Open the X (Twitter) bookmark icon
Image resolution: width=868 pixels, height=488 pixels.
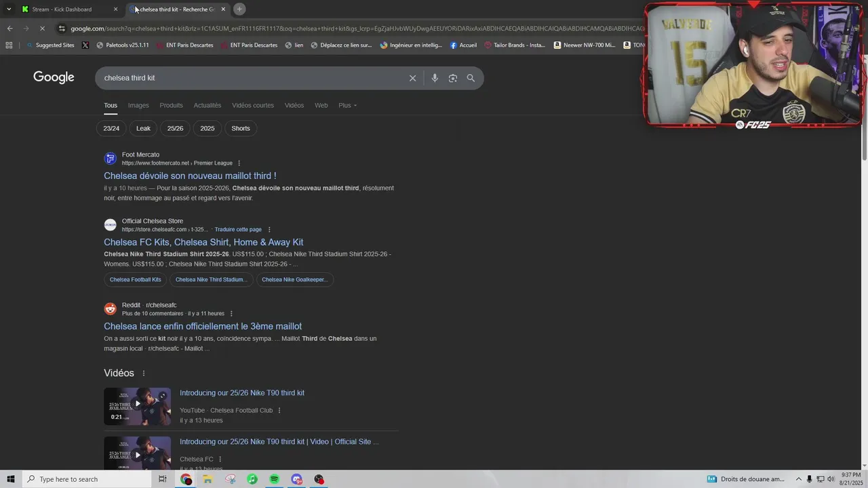point(85,45)
